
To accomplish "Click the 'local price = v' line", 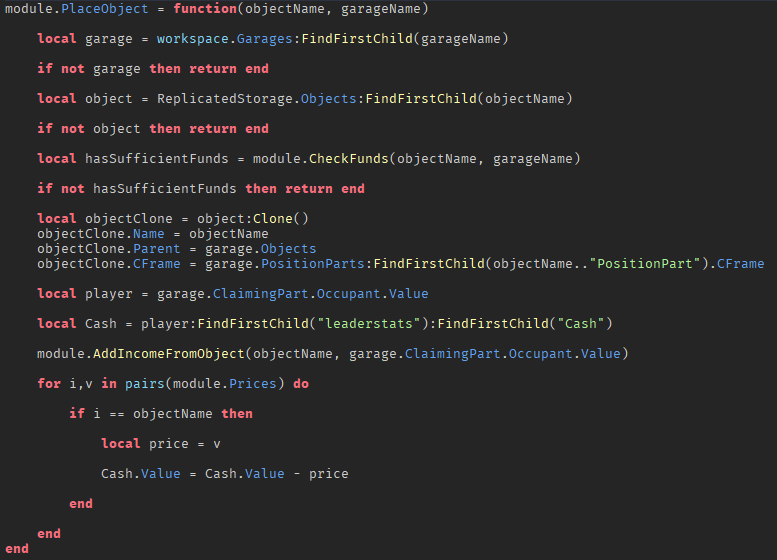I will pyautogui.click(x=161, y=444).
